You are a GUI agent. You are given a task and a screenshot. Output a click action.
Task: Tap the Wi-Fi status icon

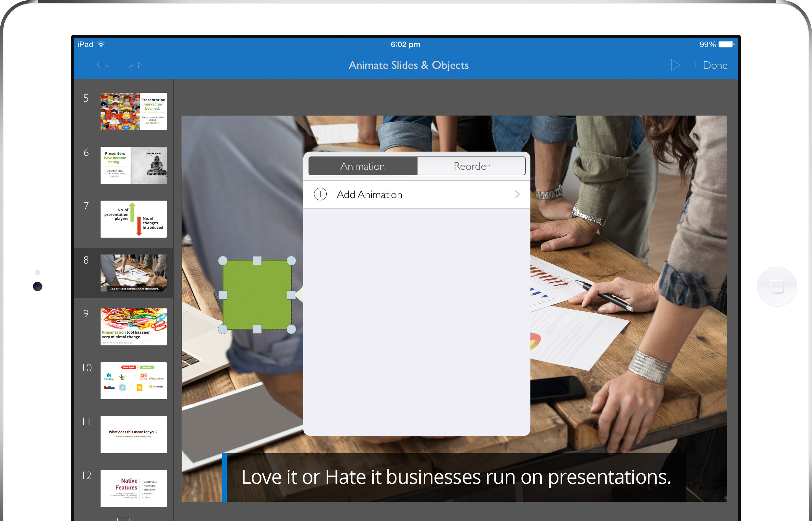(x=101, y=44)
